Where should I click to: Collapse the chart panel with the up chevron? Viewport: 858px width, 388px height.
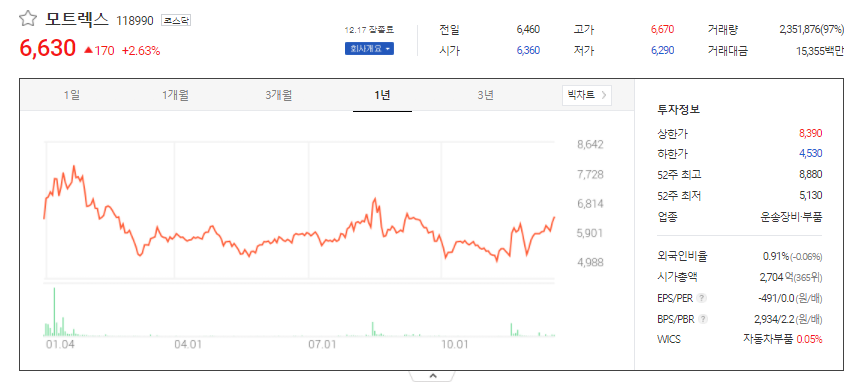point(432,376)
